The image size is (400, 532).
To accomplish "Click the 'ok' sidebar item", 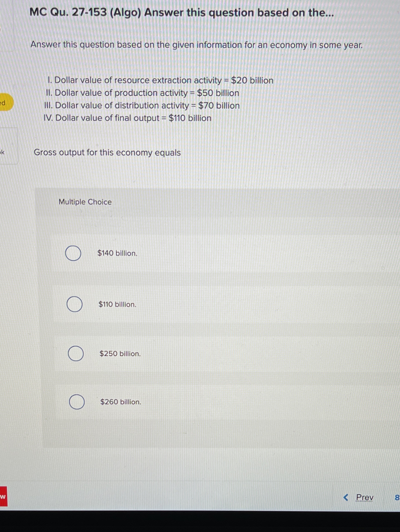I will 2,153.
